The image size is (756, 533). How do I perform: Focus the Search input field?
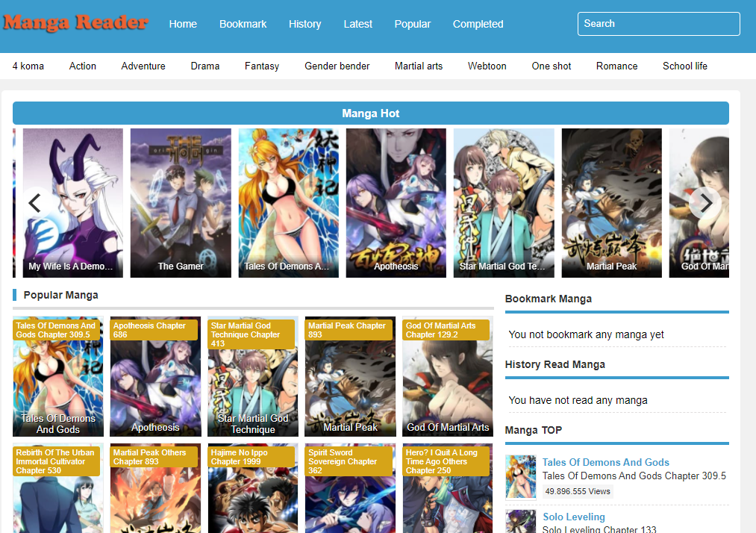click(658, 24)
